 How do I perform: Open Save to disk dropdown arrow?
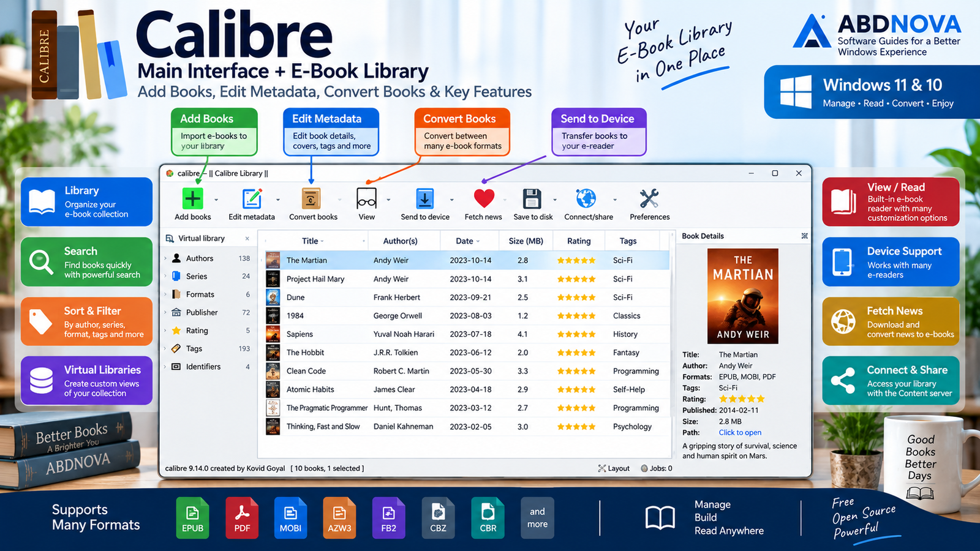[555, 200]
